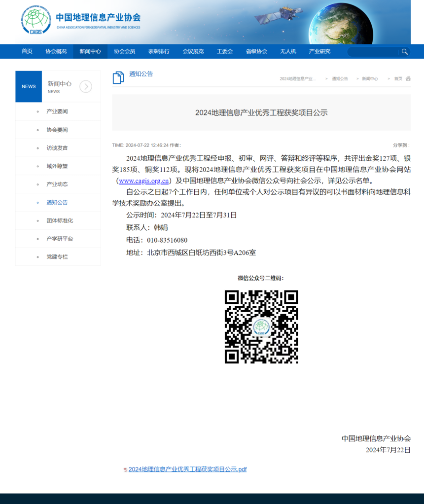This screenshot has height=504, width=424.
Task: Focus the search input field in the navbar
Action: coord(373,52)
